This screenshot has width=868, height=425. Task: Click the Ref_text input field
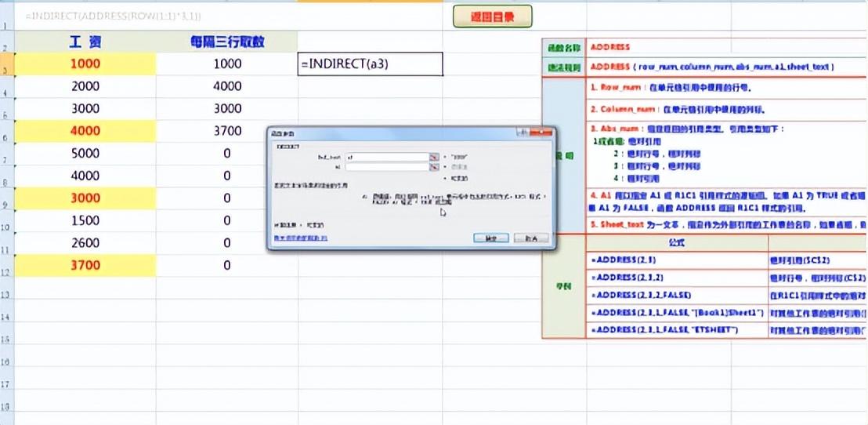pos(387,158)
